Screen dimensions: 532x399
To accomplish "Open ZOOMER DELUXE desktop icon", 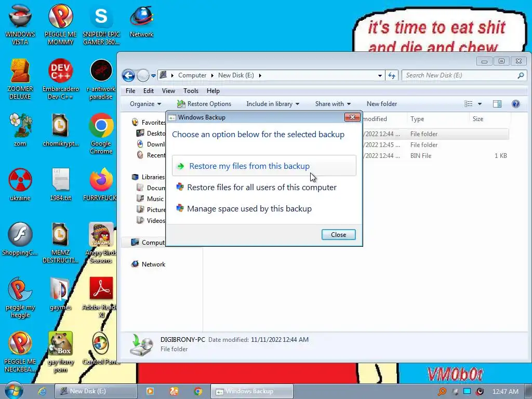I will (x=20, y=79).
